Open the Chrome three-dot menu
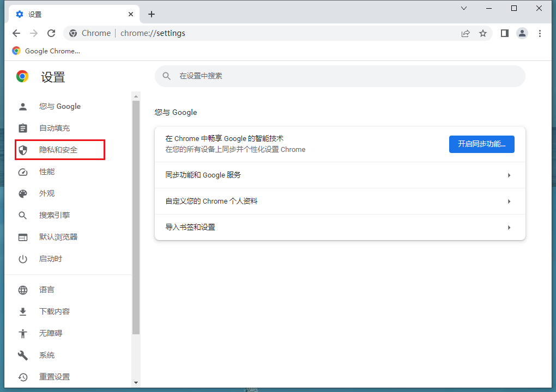Viewport: 556px width, 392px height. [540, 33]
